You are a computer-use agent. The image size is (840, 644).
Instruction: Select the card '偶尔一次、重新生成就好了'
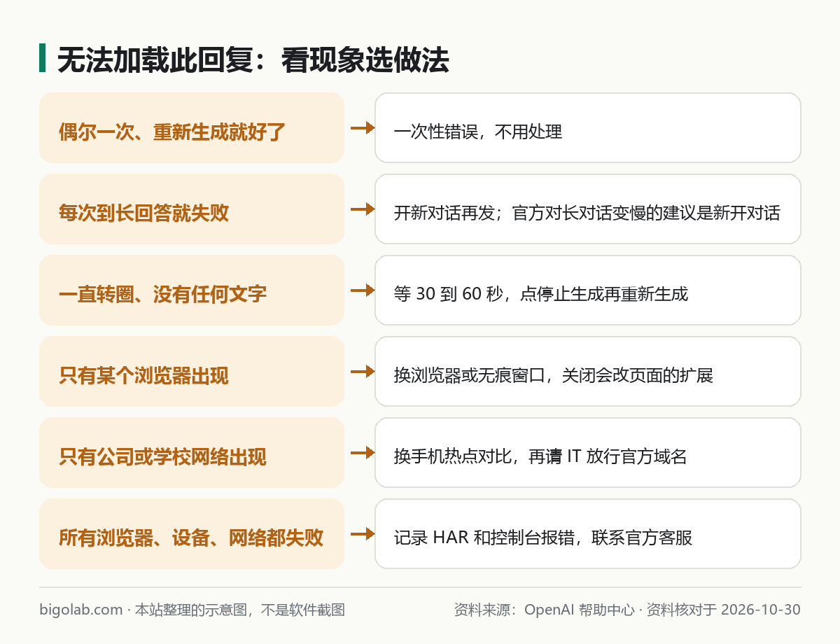coord(192,127)
